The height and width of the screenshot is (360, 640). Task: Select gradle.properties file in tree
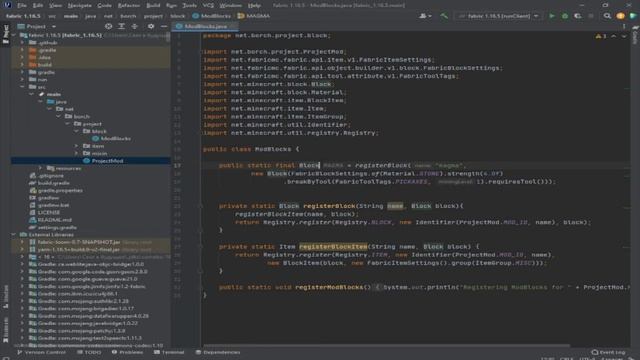[60, 190]
